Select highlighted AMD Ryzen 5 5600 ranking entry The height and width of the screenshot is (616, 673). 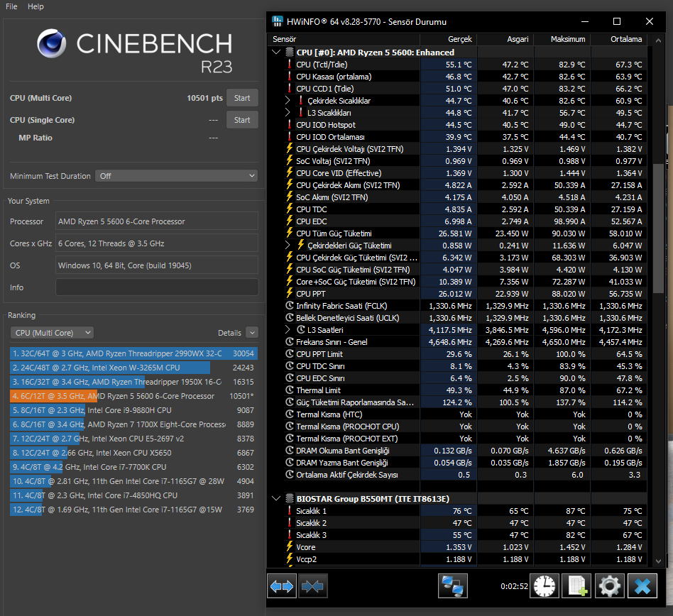click(133, 396)
